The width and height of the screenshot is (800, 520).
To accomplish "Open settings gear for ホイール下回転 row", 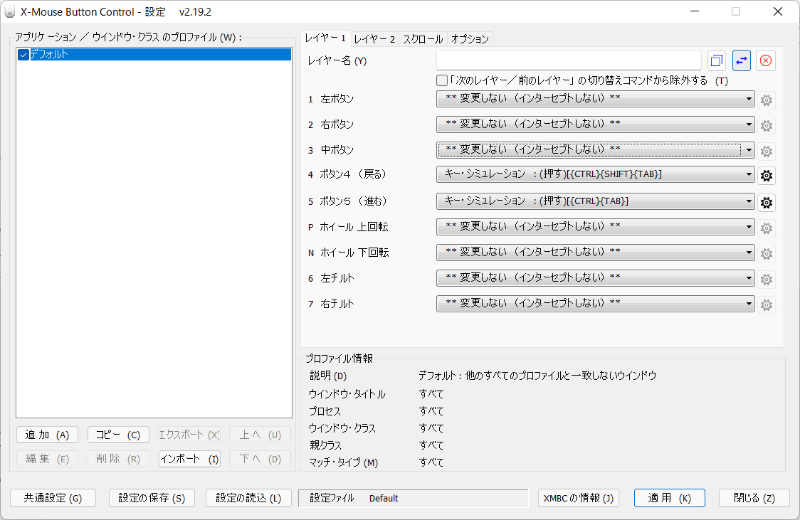I will point(766,254).
